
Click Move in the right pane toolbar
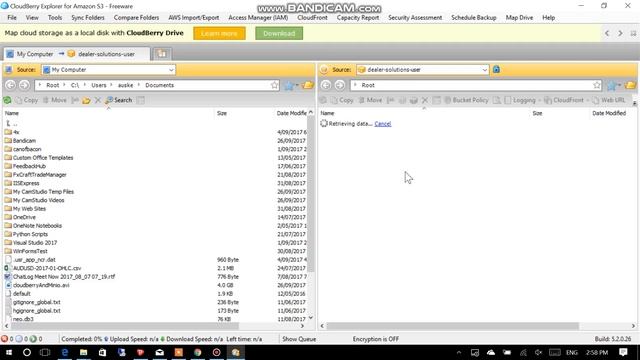tap(370, 100)
